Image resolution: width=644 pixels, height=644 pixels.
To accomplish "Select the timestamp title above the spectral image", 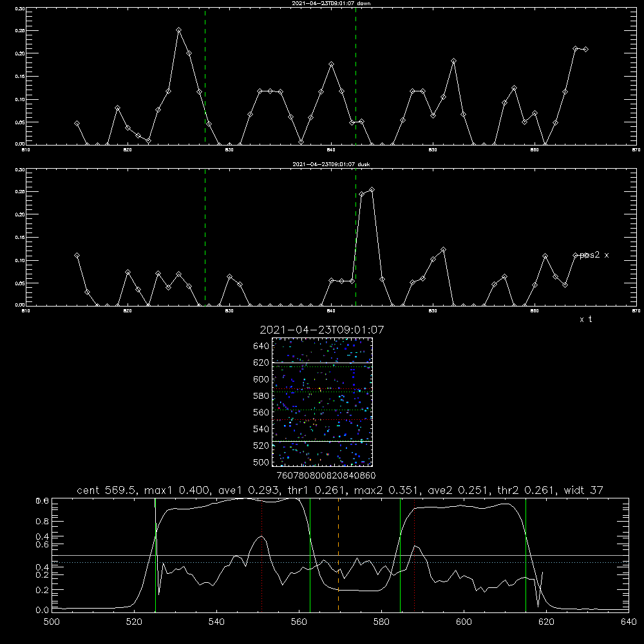I will pos(322,330).
